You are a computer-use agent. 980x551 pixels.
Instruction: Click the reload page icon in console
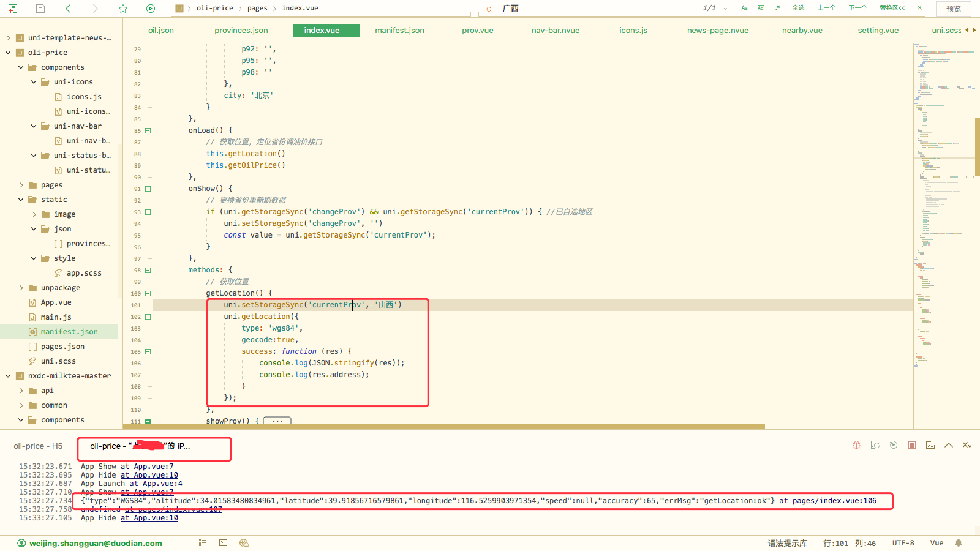pyautogui.click(x=875, y=445)
